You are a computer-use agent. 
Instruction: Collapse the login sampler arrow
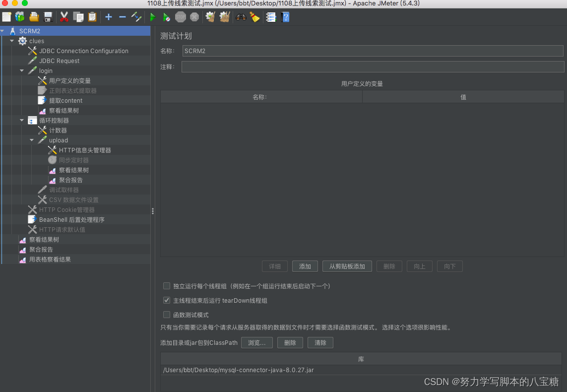22,70
